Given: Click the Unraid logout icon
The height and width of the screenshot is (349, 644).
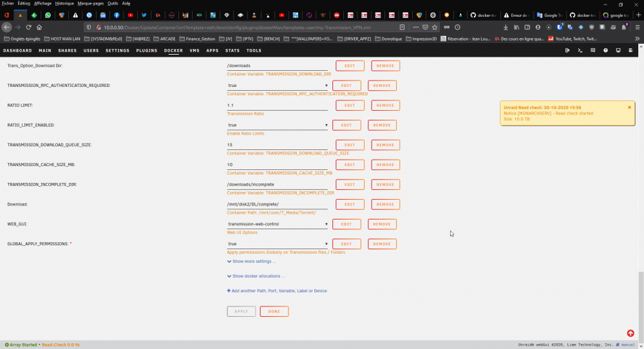Looking at the screenshot, I should point(567,50).
